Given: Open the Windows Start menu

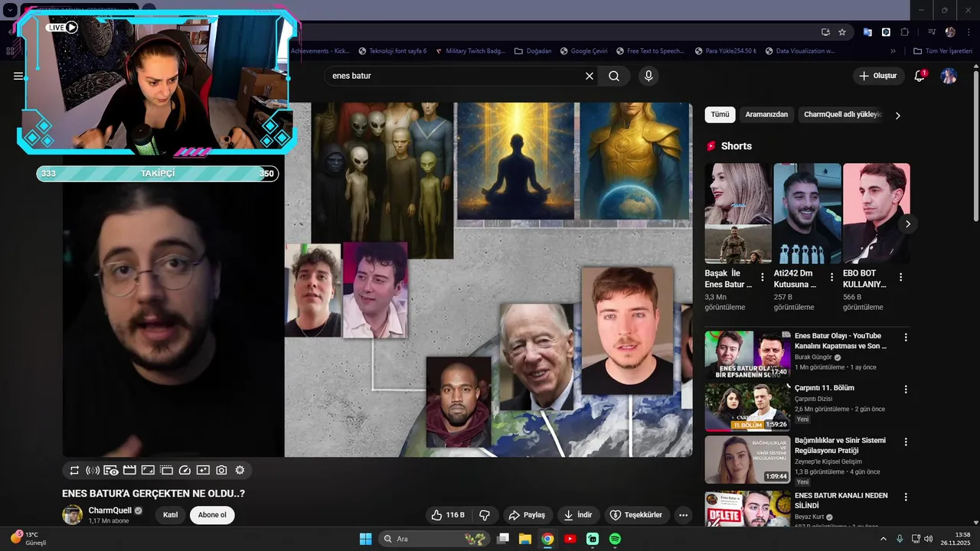Looking at the screenshot, I should tap(365, 539).
